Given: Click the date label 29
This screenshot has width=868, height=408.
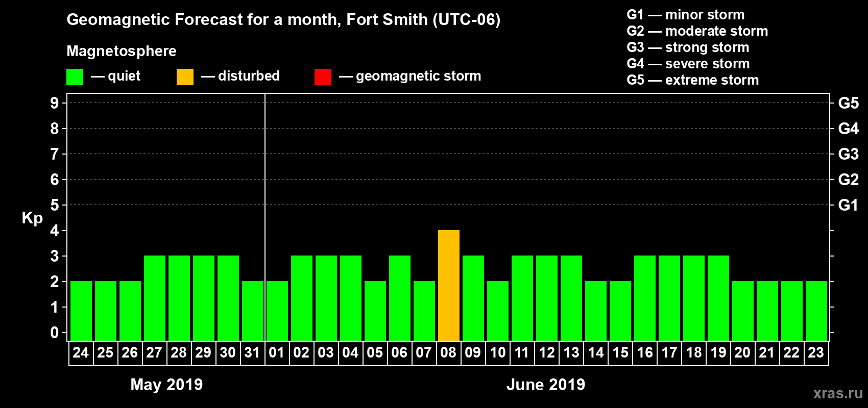Looking at the screenshot, I should pos(203,352).
